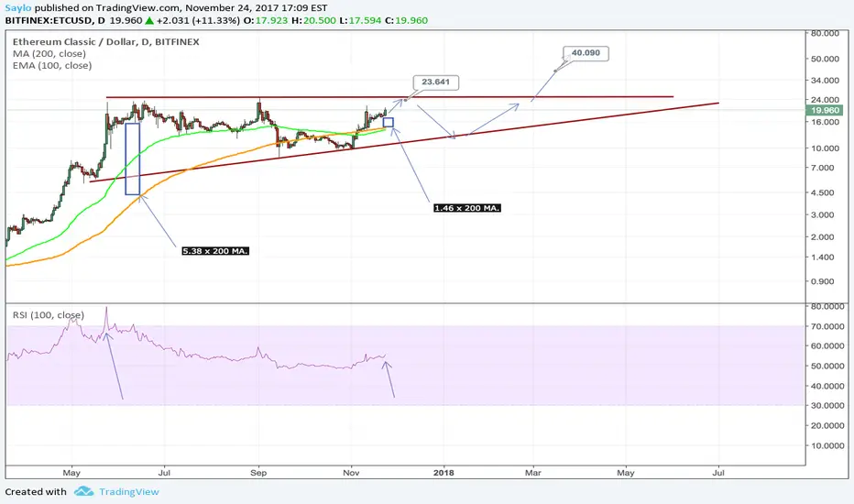Click the green up-triangle change indicator
The width and height of the screenshot is (854, 504).
pyautogui.click(x=149, y=21)
